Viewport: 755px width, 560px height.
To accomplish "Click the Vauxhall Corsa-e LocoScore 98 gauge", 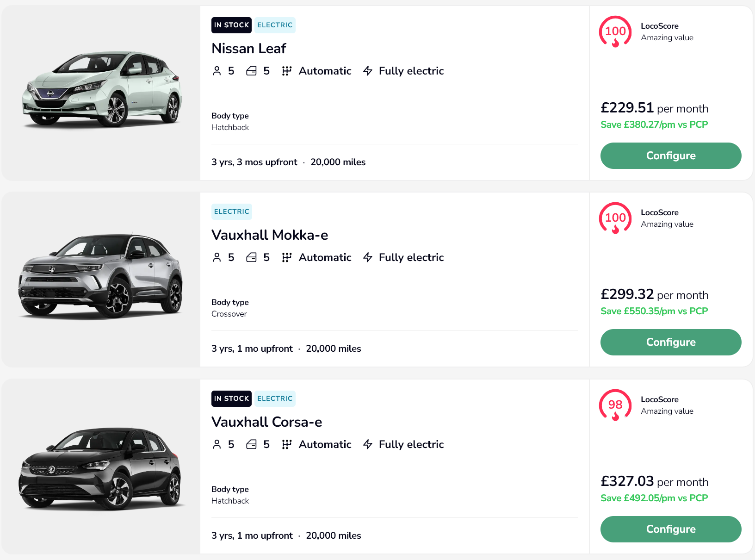I will (615, 405).
